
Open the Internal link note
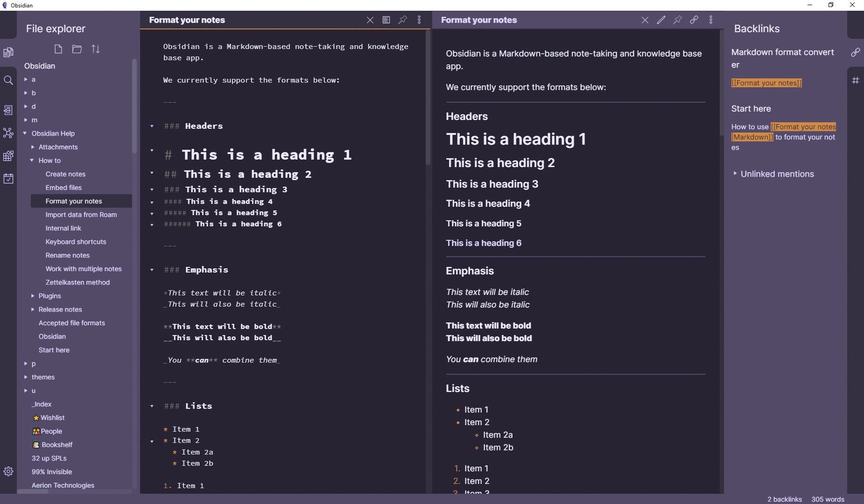(63, 228)
